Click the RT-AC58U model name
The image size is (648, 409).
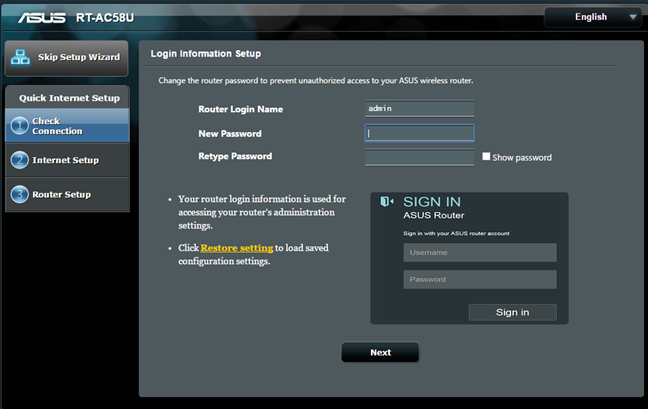[105, 18]
